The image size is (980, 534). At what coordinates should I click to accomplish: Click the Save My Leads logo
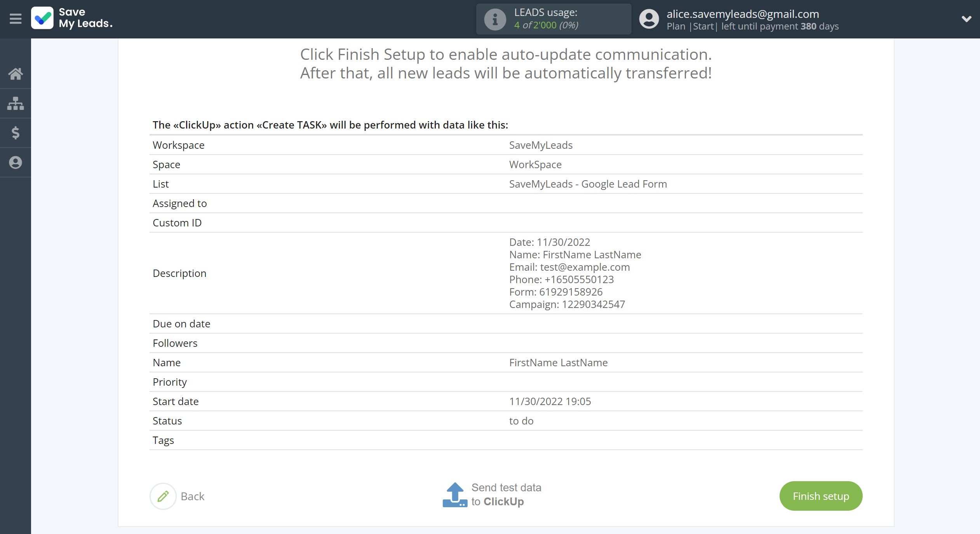[x=72, y=18]
